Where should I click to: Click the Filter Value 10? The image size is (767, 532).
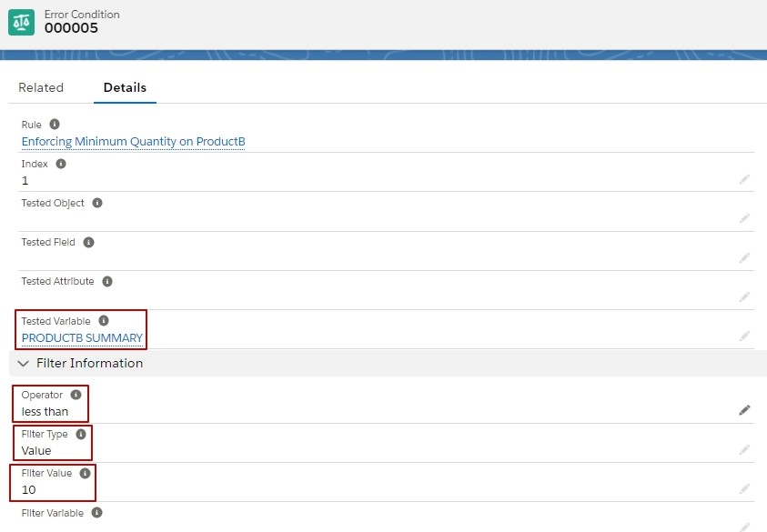pyautogui.click(x=29, y=490)
